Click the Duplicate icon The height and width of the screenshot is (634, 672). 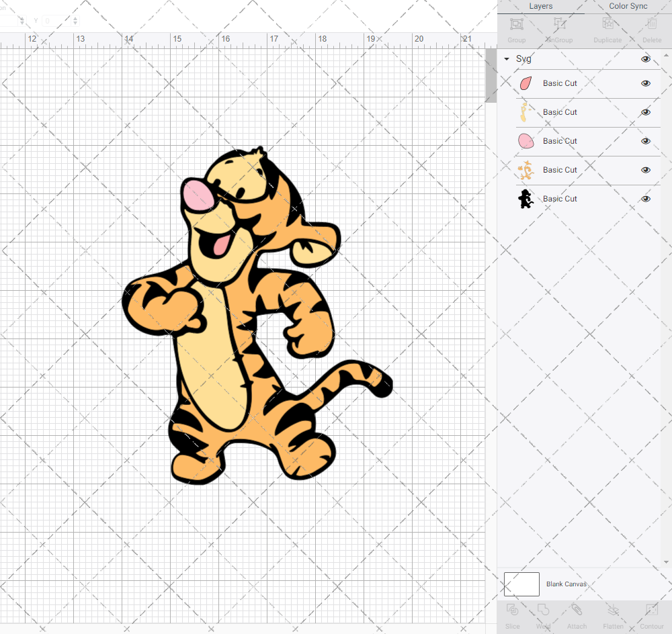607,24
